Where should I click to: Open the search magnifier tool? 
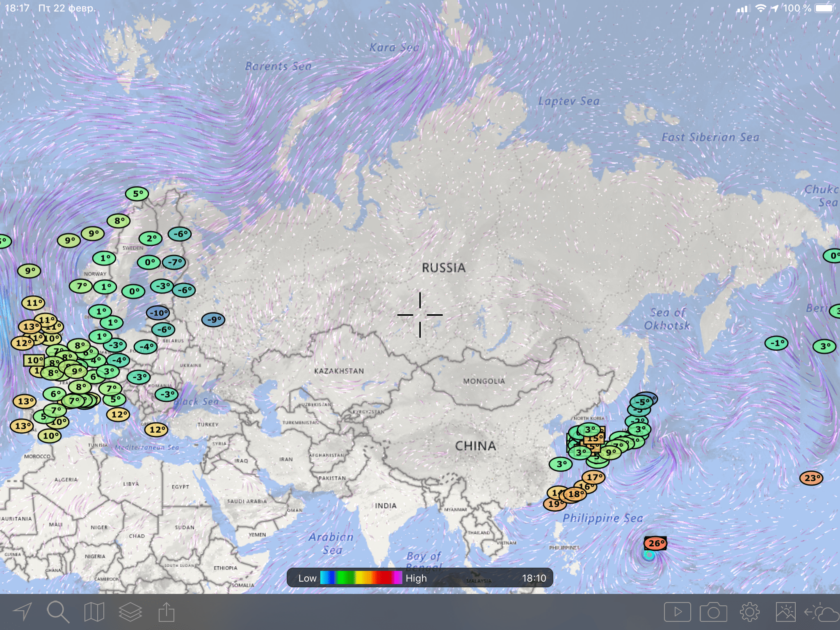pos(58,612)
